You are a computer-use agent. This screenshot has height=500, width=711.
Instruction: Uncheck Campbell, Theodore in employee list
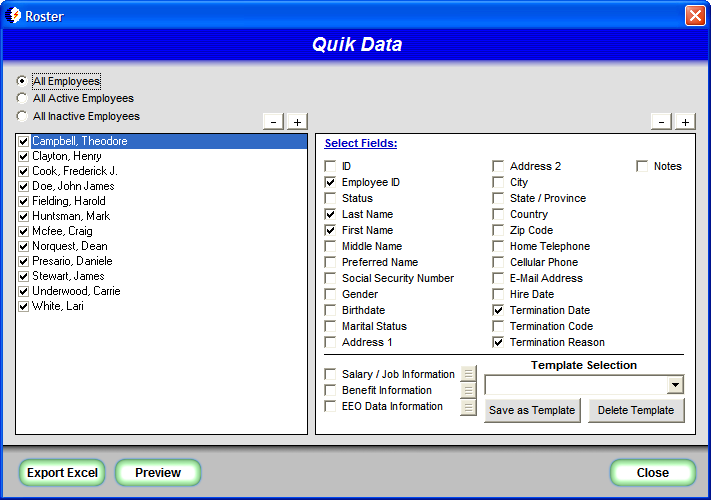tap(24, 141)
